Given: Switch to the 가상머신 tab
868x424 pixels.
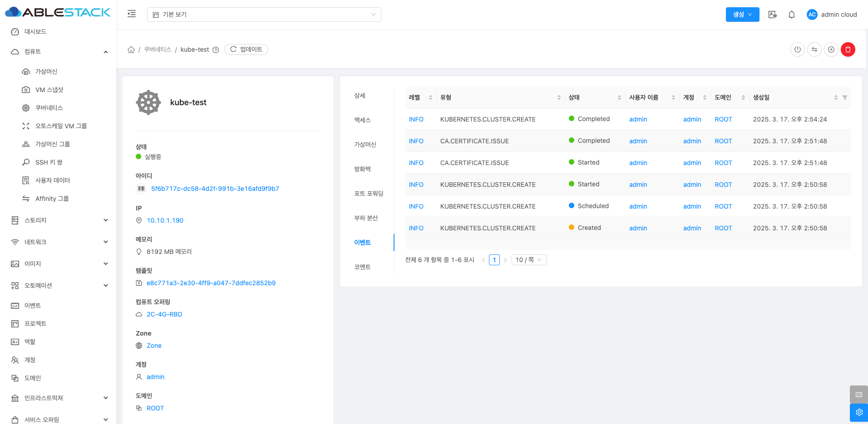Looking at the screenshot, I should tap(365, 145).
